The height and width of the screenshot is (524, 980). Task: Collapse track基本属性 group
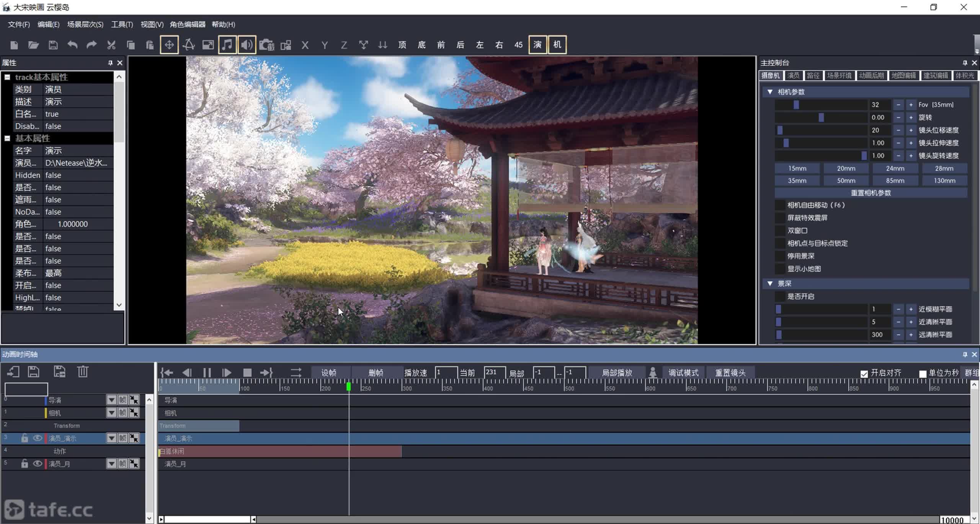point(7,77)
